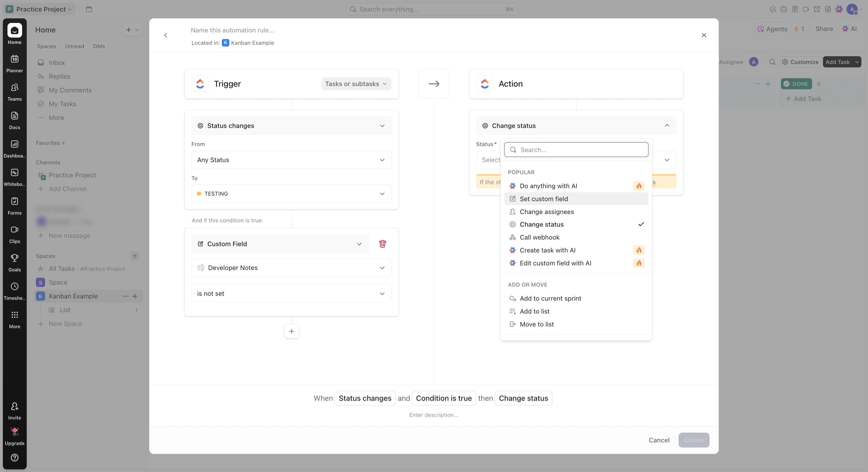Choose 'Move to list' action
Image resolution: width=868 pixels, height=472 pixels.
point(576,324)
